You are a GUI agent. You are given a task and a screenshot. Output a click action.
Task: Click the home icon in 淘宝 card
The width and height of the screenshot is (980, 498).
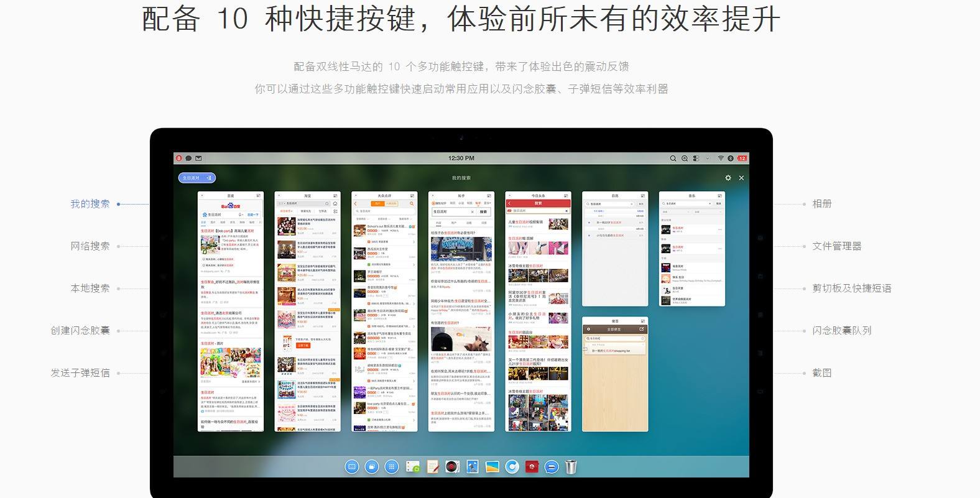point(335,203)
